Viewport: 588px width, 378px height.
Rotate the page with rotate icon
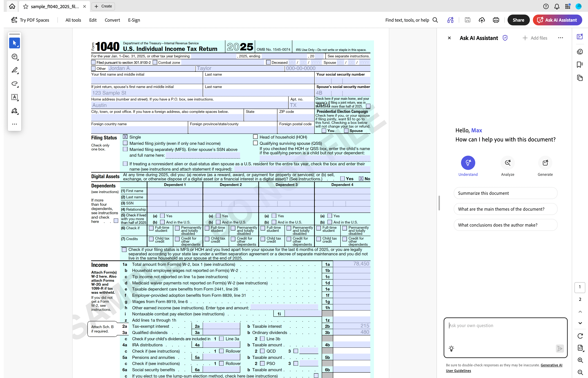coord(580,336)
